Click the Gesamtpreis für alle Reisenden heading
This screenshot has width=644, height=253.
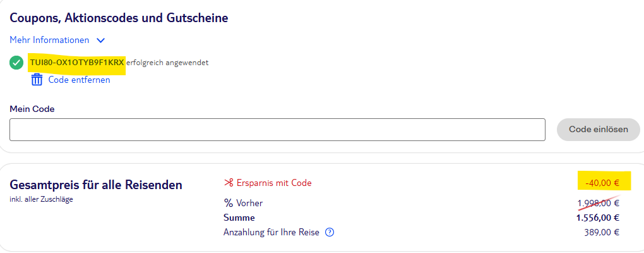pos(96,185)
